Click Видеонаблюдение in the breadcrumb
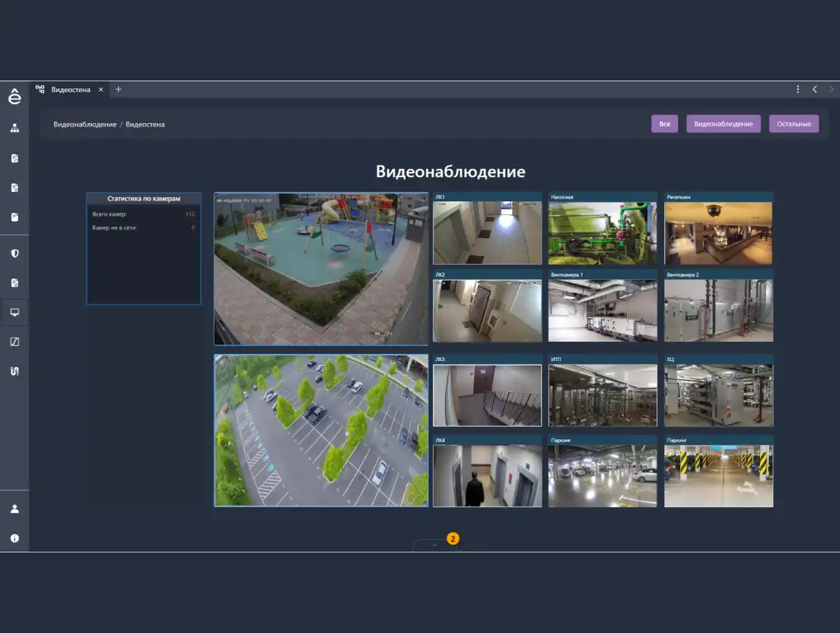 [85, 124]
